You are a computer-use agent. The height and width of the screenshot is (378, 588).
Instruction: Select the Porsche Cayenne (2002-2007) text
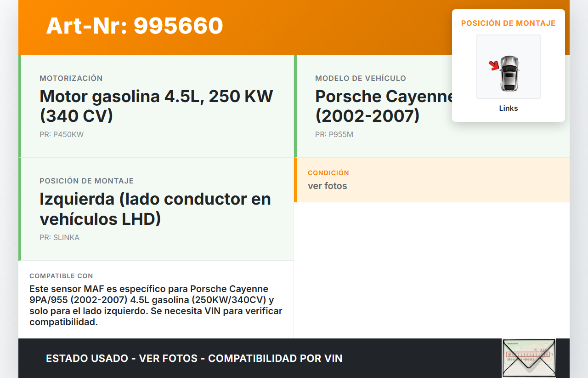click(x=384, y=106)
